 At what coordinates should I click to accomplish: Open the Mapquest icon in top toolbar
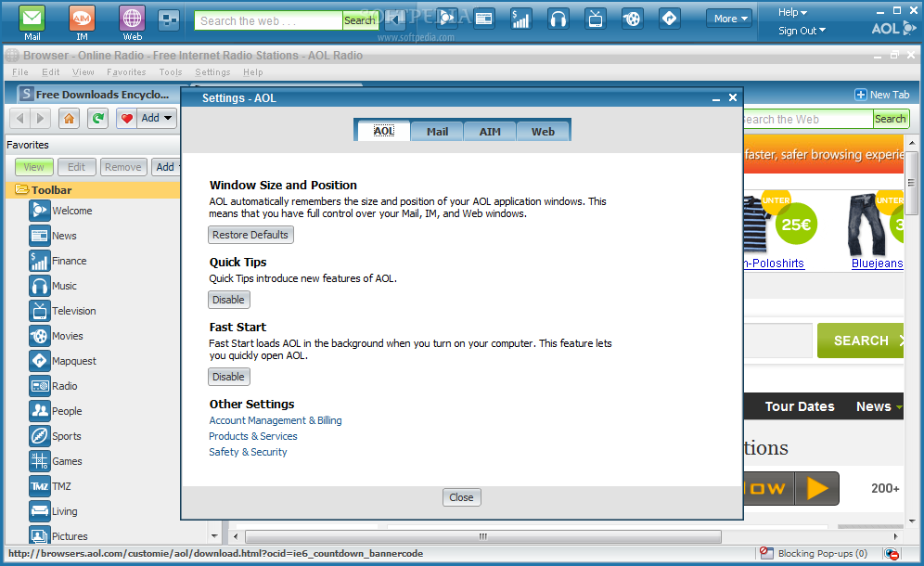(x=670, y=19)
